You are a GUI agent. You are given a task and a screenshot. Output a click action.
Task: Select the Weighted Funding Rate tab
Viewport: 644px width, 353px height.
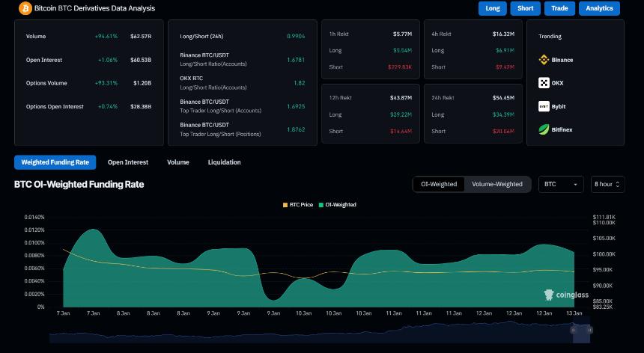tap(55, 162)
